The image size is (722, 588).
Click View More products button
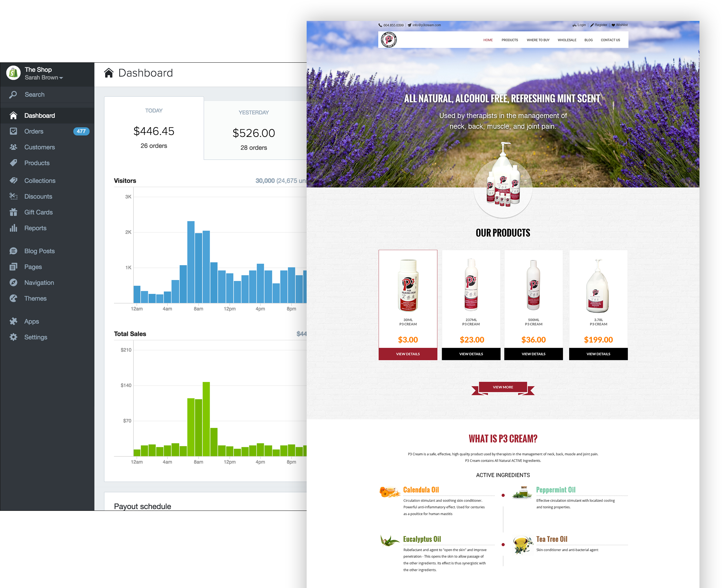point(503,387)
